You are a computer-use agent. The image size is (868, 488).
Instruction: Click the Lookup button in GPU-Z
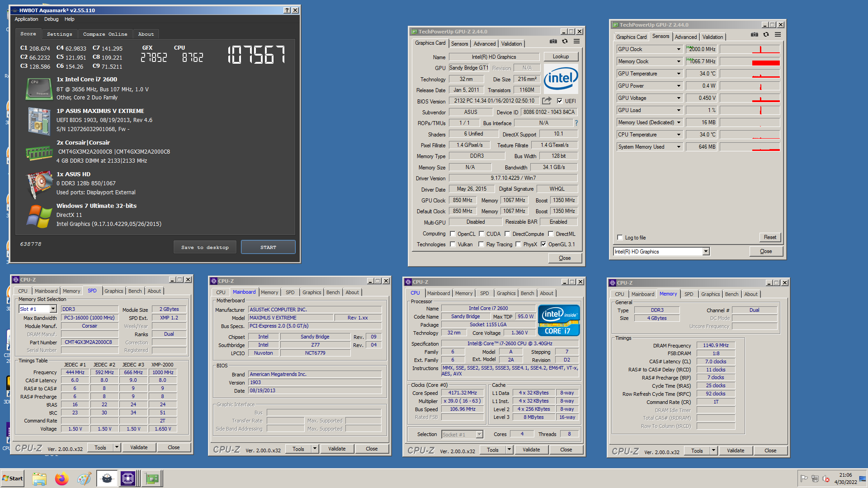point(561,56)
